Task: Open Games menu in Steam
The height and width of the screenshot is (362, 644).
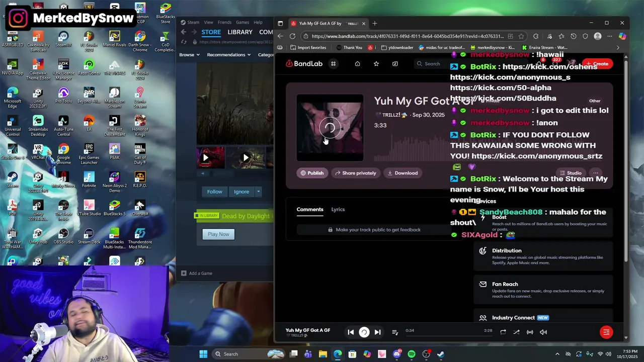Action: 243,22
